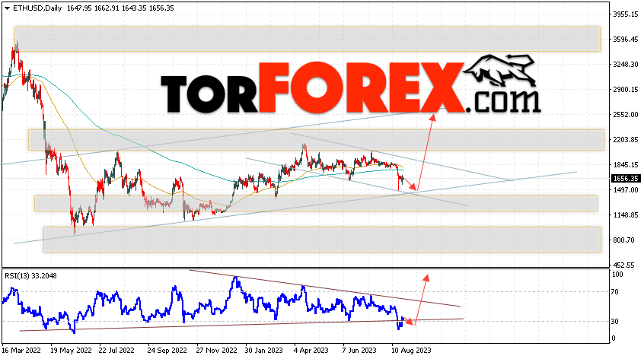
Task: Select the RSI(13) 33.2048 indicator label
Action: click(30, 275)
